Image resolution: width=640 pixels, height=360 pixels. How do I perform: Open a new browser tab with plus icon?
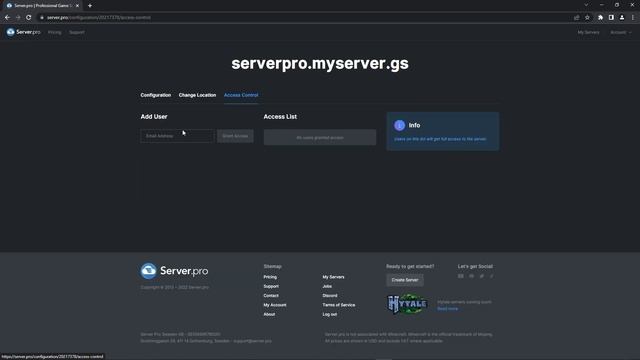[90, 6]
